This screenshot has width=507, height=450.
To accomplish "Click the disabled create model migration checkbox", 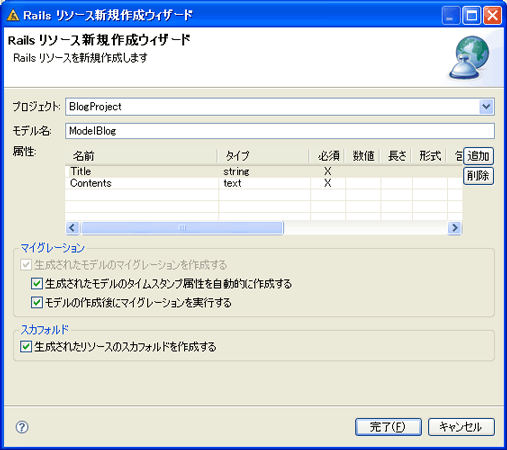I will 26,265.
